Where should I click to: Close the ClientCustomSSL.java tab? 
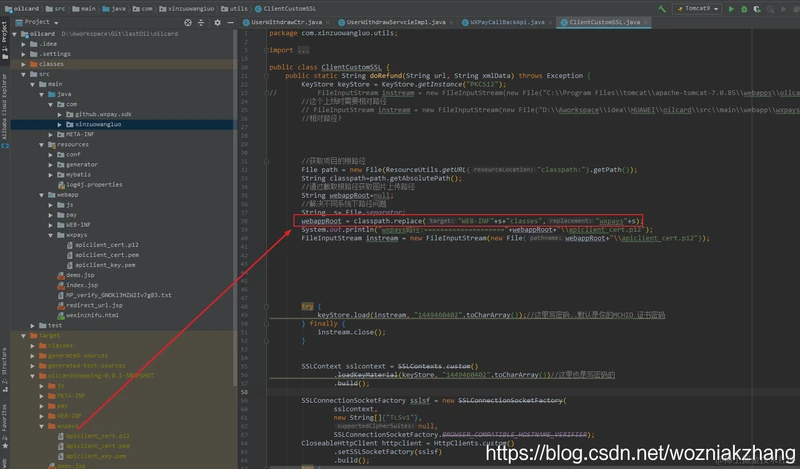[x=646, y=22]
